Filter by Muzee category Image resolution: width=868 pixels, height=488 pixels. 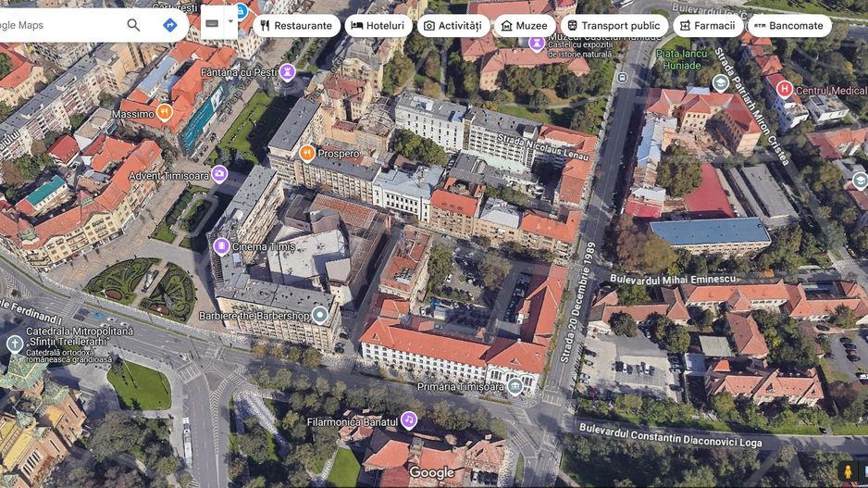coord(525,26)
